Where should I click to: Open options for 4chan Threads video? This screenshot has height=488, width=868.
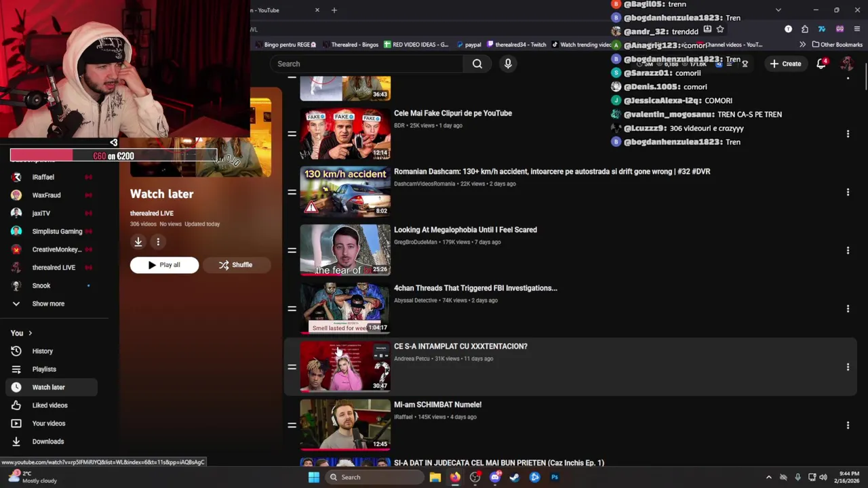(x=848, y=309)
